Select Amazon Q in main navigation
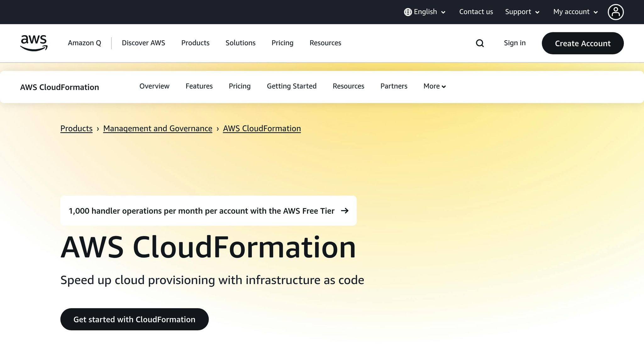 84,43
